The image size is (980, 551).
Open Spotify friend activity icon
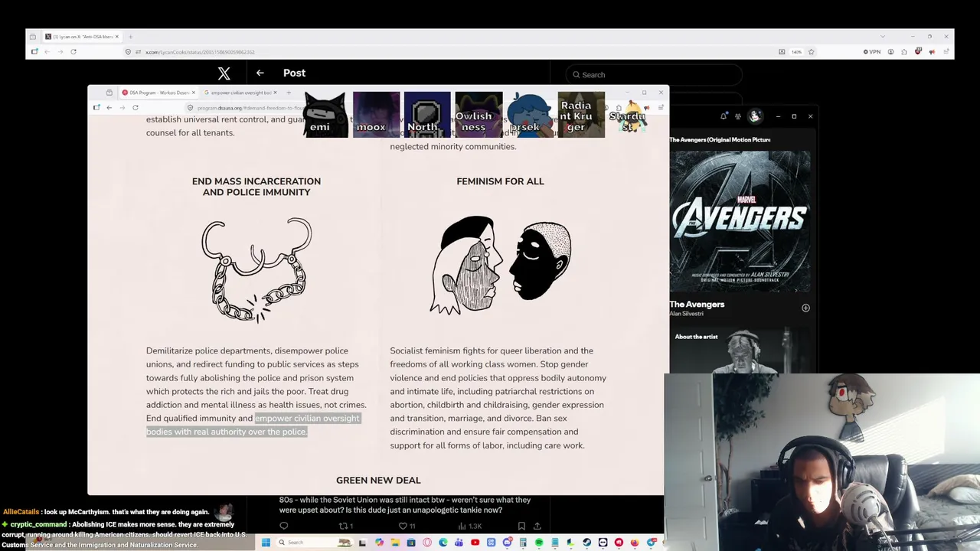pos(738,116)
